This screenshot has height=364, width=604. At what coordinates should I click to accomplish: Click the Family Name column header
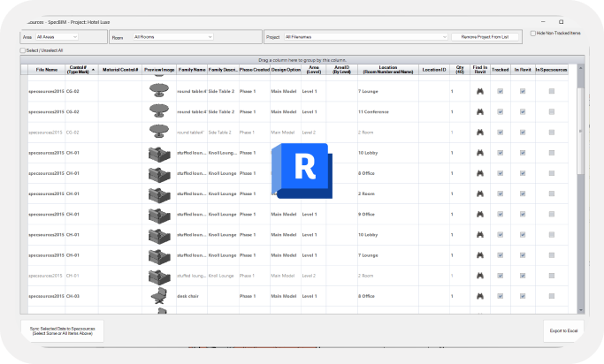192,70
